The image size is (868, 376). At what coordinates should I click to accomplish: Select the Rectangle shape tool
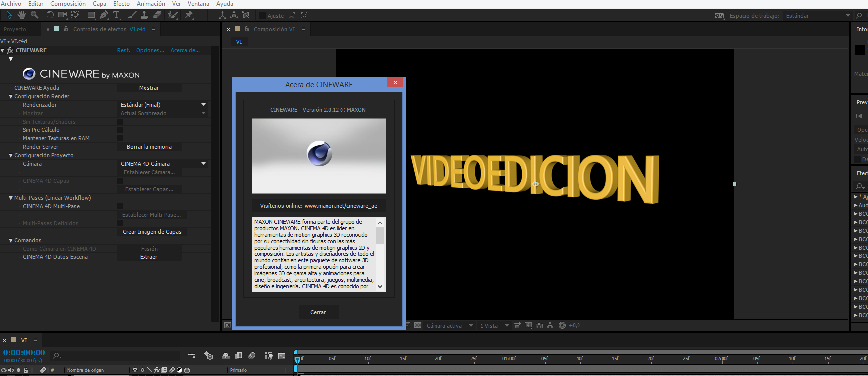[x=91, y=15]
